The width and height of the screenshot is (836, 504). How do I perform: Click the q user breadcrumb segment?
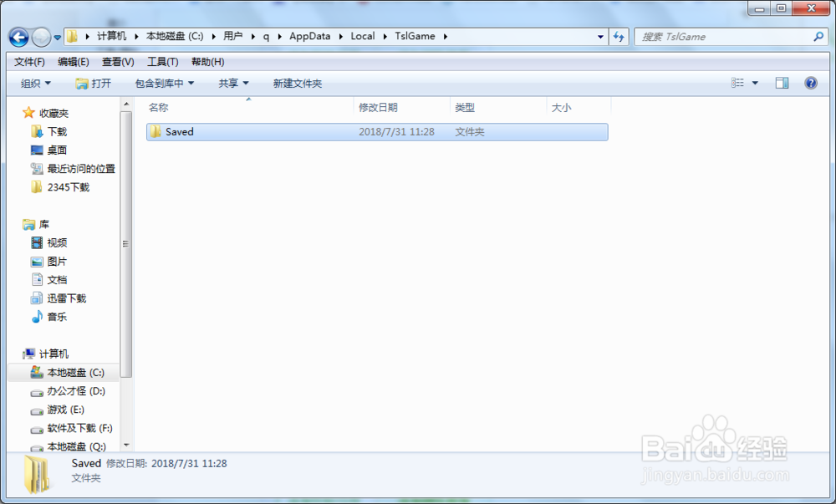tap(266, 36)
